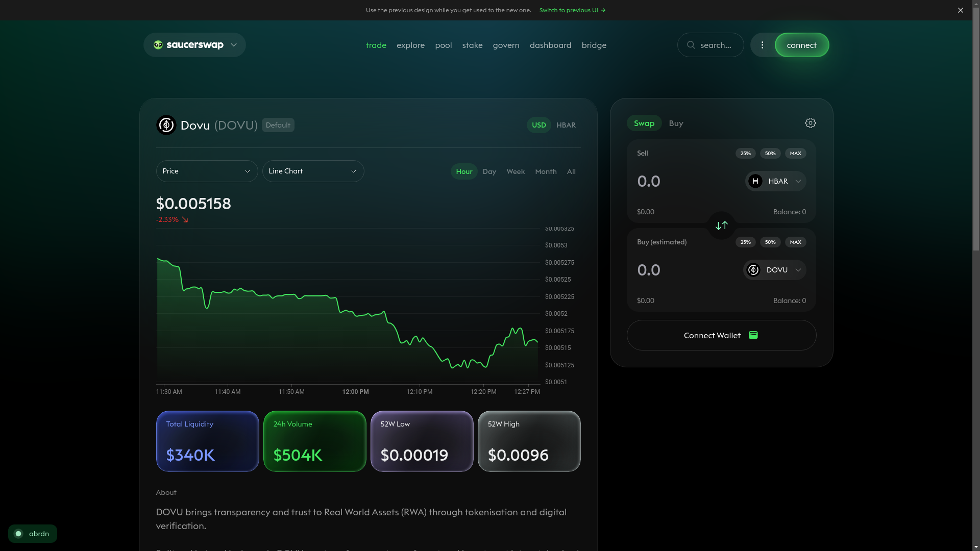Switch price currency to USD
Viewport: 980px width, 551px height.
click(x=539, y=125)
